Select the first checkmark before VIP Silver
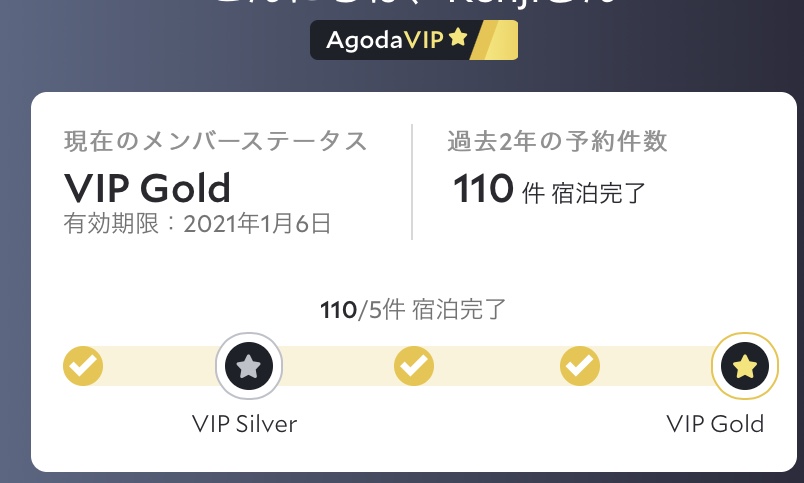 (83, 367)
